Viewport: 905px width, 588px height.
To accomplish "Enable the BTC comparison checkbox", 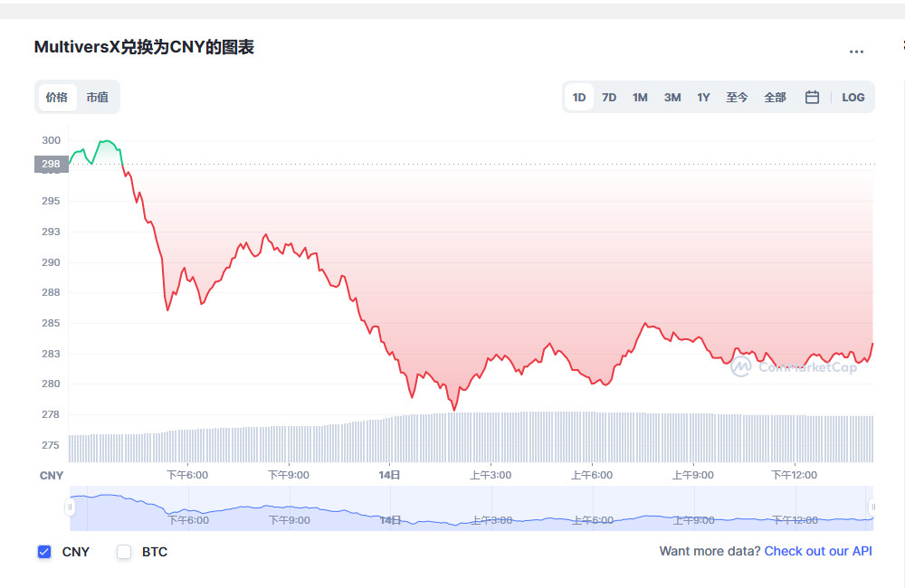I will [x=124, y=552].
